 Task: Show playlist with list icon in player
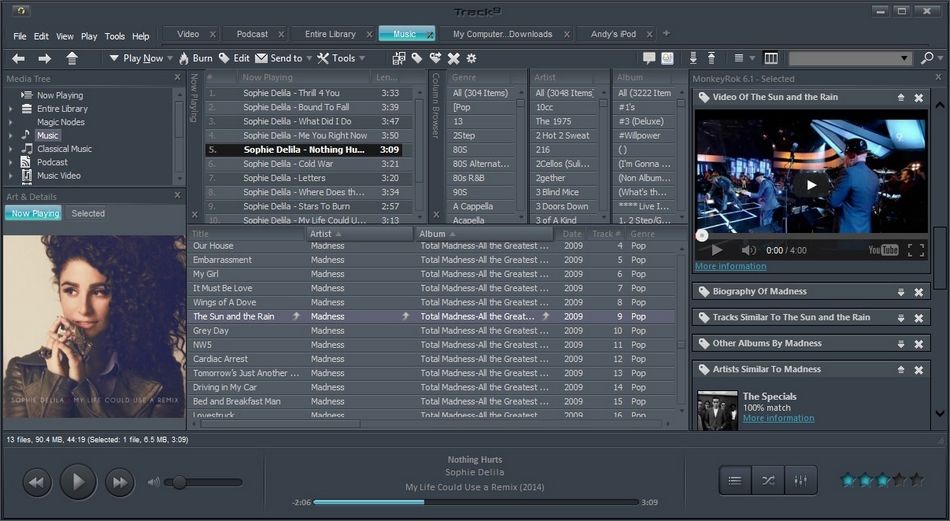pos(735,481)
